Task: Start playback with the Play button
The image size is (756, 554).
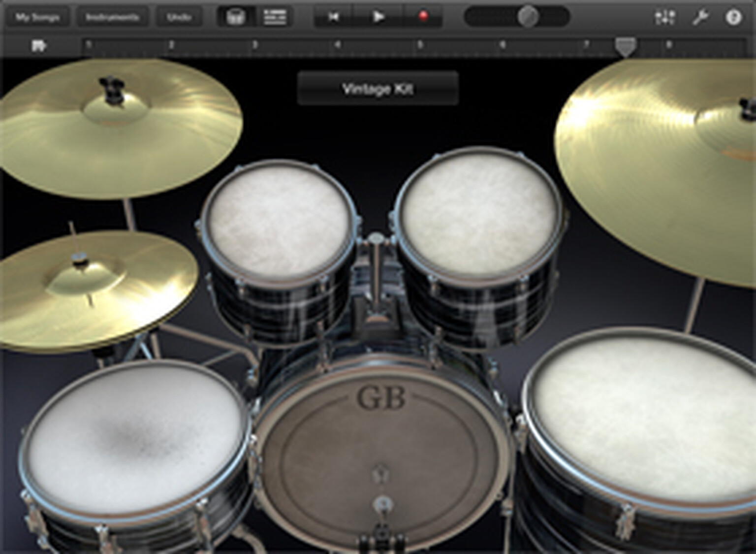Action: click(378, 17)
